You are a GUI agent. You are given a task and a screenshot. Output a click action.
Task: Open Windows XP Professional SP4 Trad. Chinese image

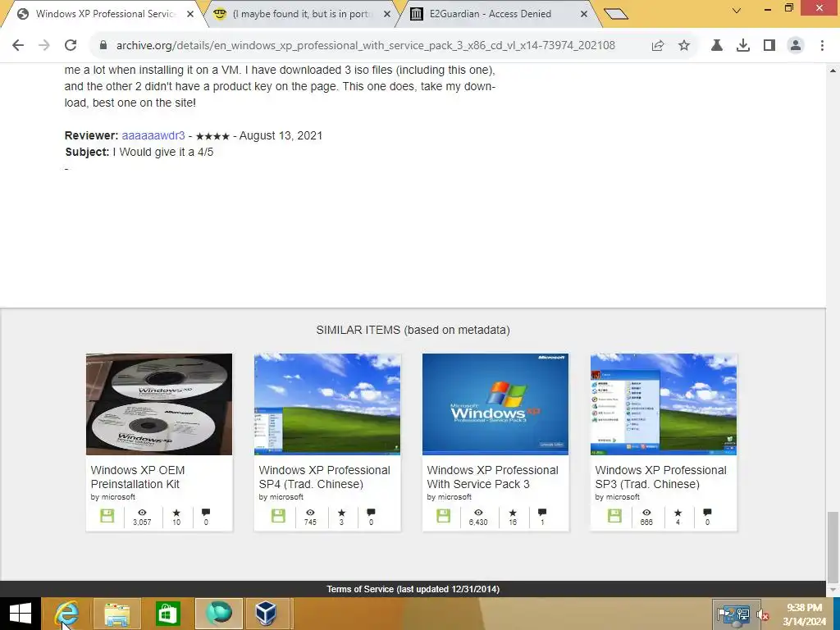[x=327, y=404]
